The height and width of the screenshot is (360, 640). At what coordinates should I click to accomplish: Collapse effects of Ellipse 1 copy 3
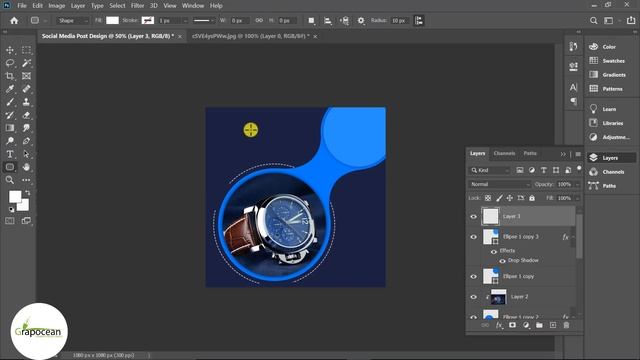pyautogui.click(x=573, y=237)
